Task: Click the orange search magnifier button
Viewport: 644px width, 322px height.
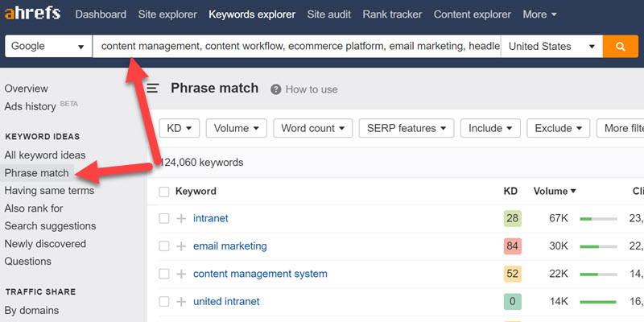Action: tap(620, 47)
